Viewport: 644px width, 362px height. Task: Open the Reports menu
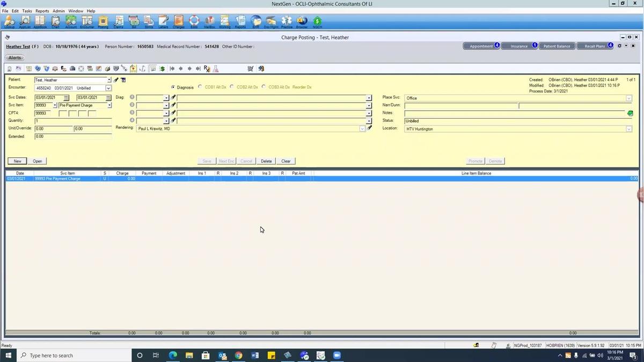click(42, 10)
